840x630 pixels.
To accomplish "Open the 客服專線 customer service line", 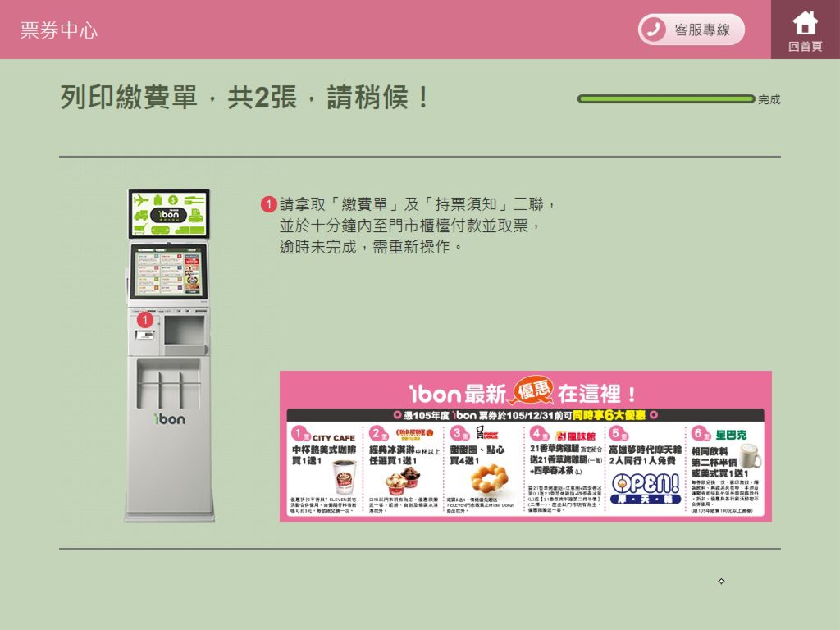I will (x=691, y=30).
